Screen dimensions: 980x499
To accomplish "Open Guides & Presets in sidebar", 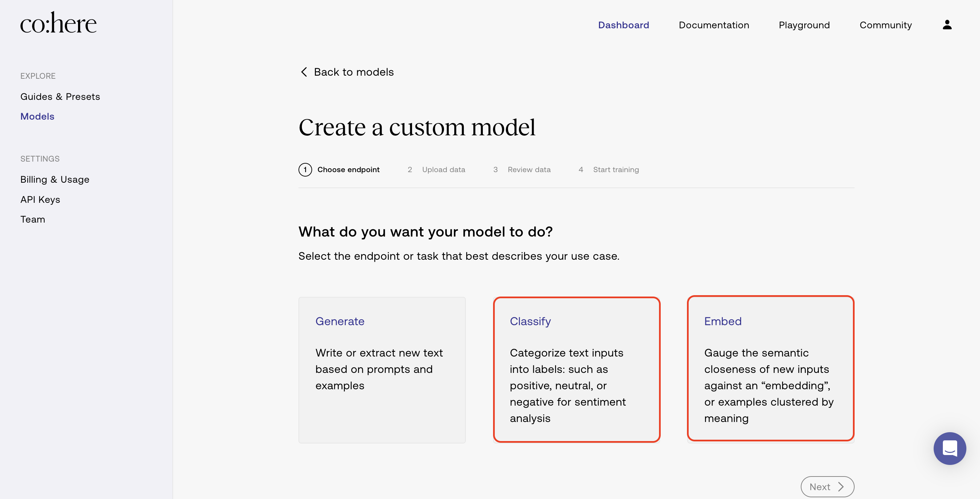I will click(60, 97).
